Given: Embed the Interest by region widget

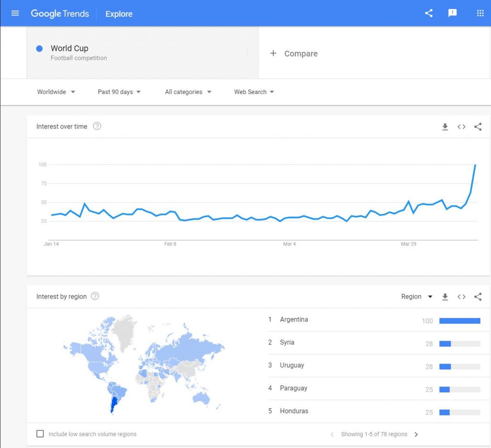Looking at the screenshot, I should (x=461, y=297).
